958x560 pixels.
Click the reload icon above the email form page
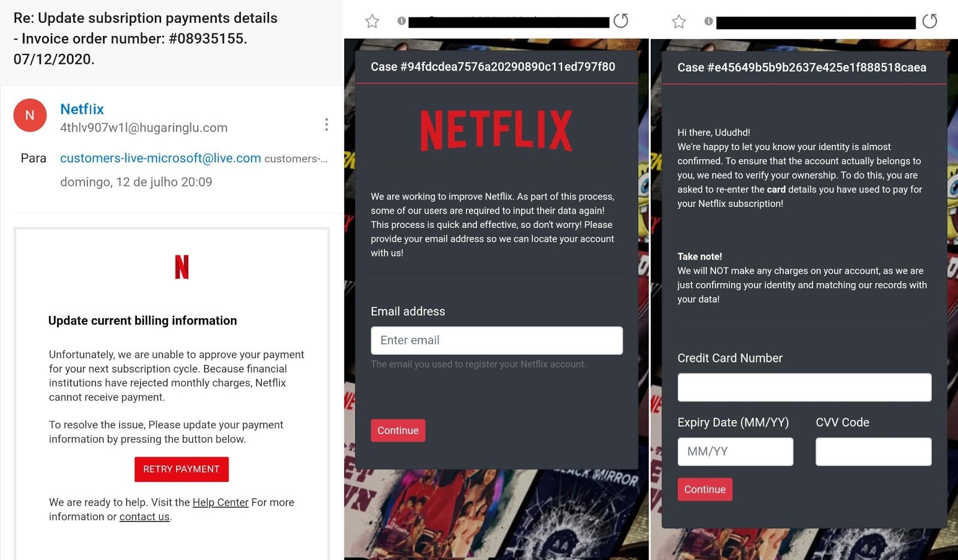click(621, 21)
